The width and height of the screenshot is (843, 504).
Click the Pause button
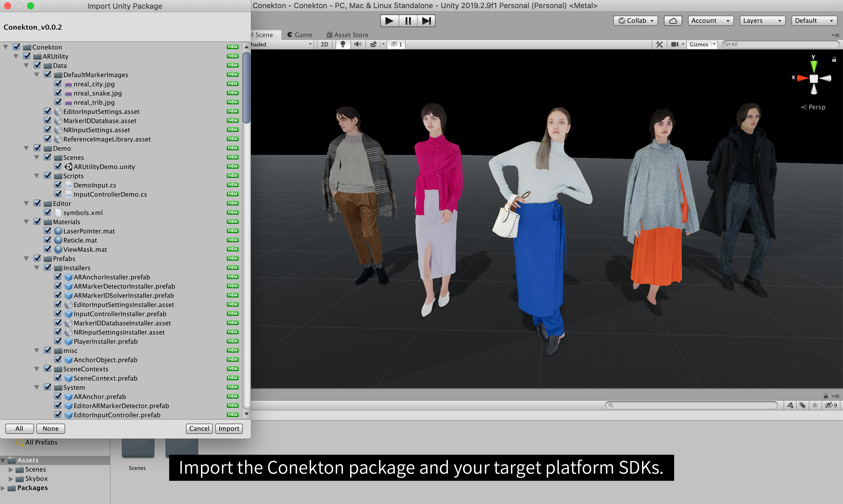coord(408,21)
